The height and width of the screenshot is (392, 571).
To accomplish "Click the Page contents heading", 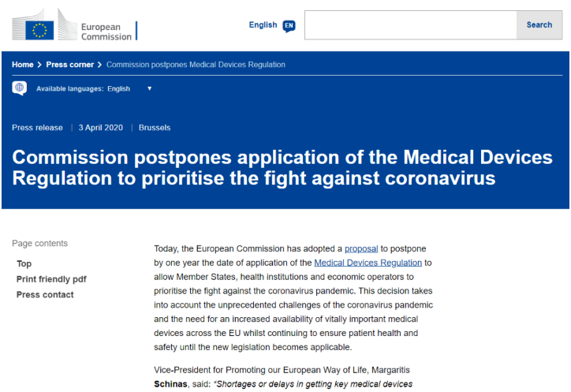I will click(40, 244).
